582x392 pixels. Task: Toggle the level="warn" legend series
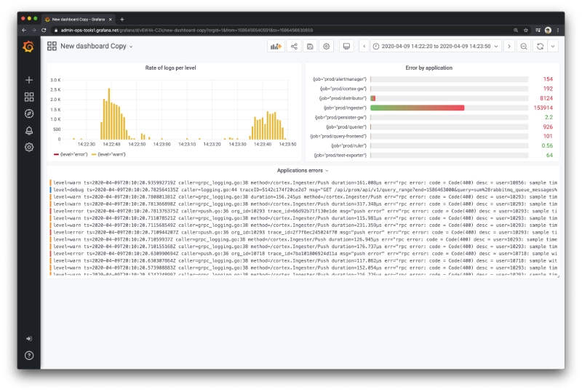108,154
